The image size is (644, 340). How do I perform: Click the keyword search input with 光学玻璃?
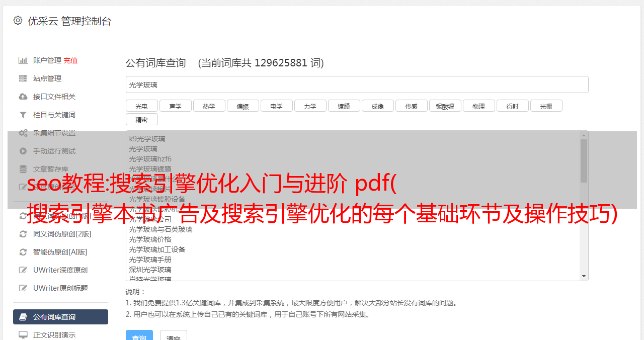[x=357, y=84]
